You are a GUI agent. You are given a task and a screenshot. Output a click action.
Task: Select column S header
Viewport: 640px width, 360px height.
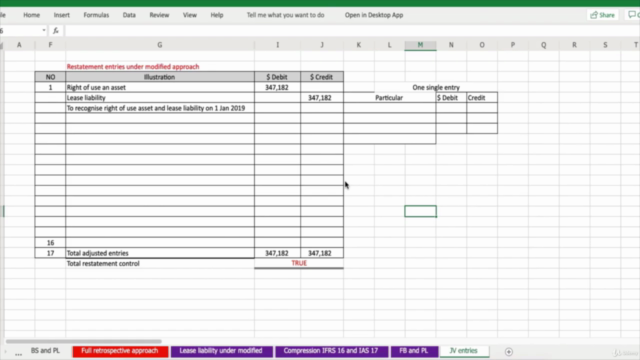click(x=605, y=45)
